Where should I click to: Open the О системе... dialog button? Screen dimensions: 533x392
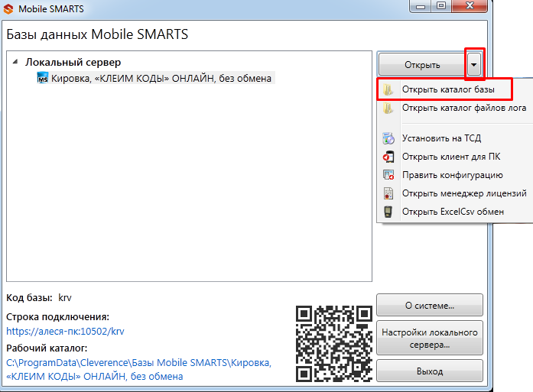point(430,306)
